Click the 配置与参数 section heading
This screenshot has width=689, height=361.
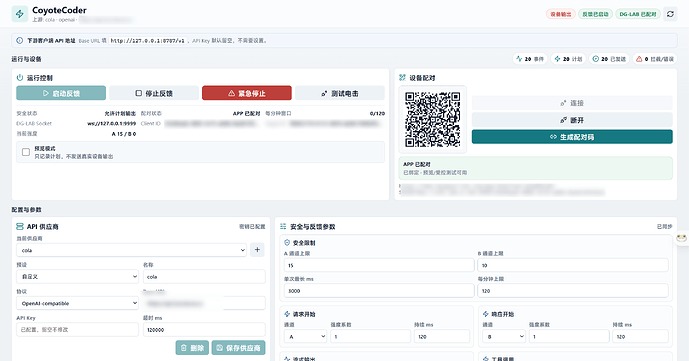pyautogui.click(x=26, y=209)
